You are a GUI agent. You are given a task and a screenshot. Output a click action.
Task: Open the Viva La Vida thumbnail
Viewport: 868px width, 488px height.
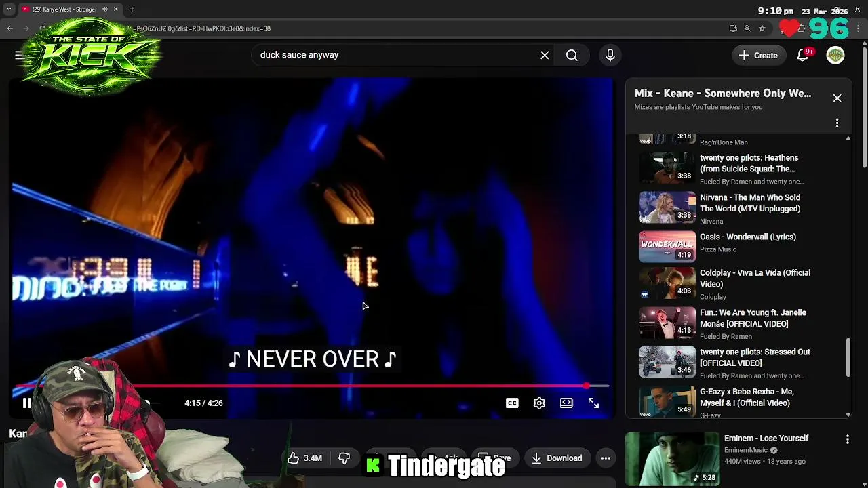[667, 283]
